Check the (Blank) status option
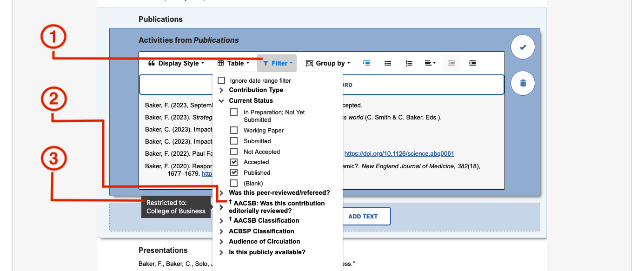This screenshot has height=271, width=644. pos(234,183)
